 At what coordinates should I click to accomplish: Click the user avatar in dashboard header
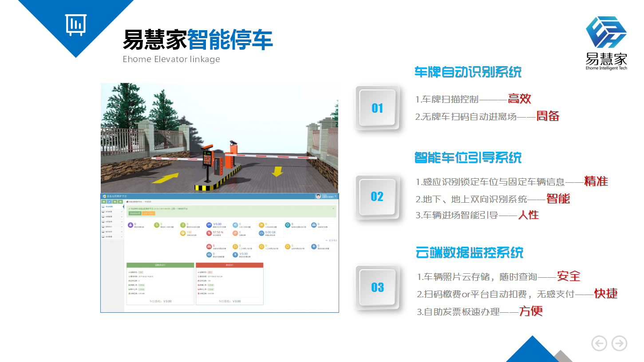pos(318,196)
